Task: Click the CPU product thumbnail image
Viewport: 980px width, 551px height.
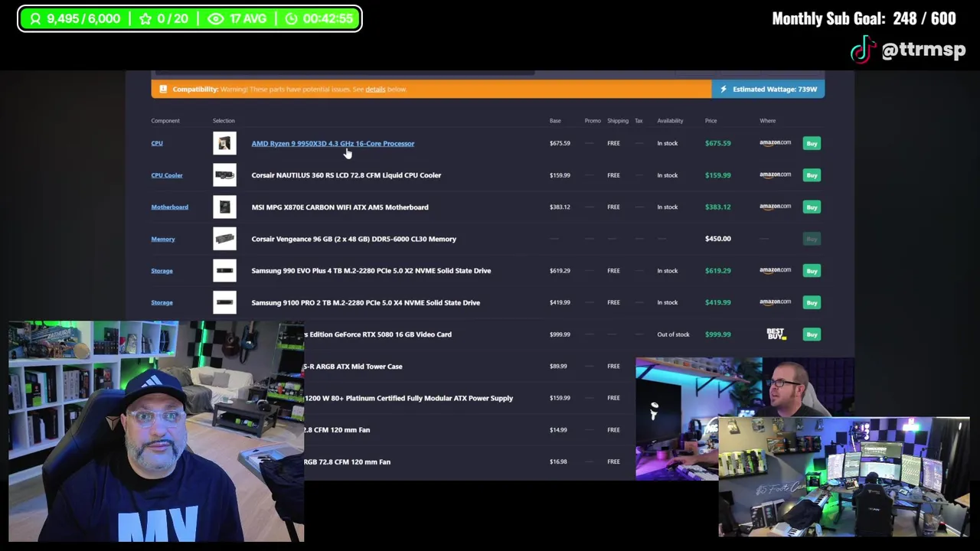Action: (224, 143)
